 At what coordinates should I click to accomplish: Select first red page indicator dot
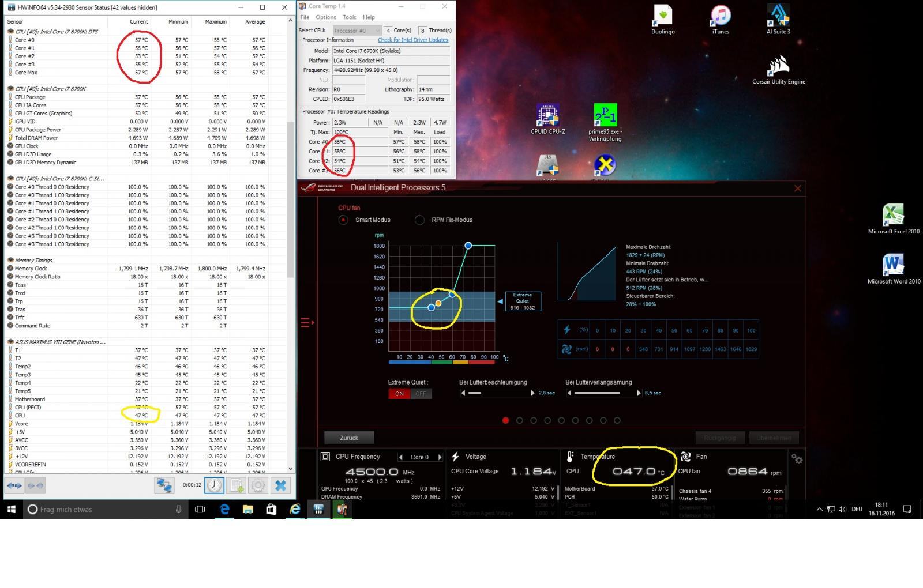pos(506,420)
